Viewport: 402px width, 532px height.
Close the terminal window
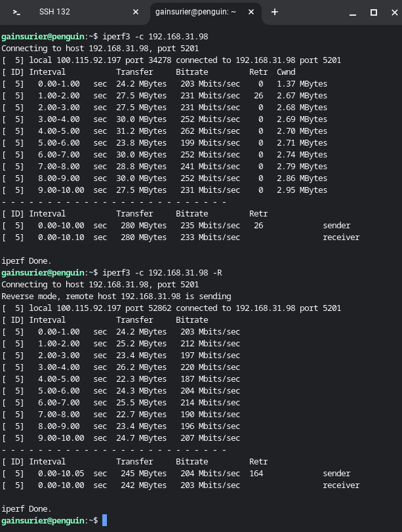tap(392, 12)
